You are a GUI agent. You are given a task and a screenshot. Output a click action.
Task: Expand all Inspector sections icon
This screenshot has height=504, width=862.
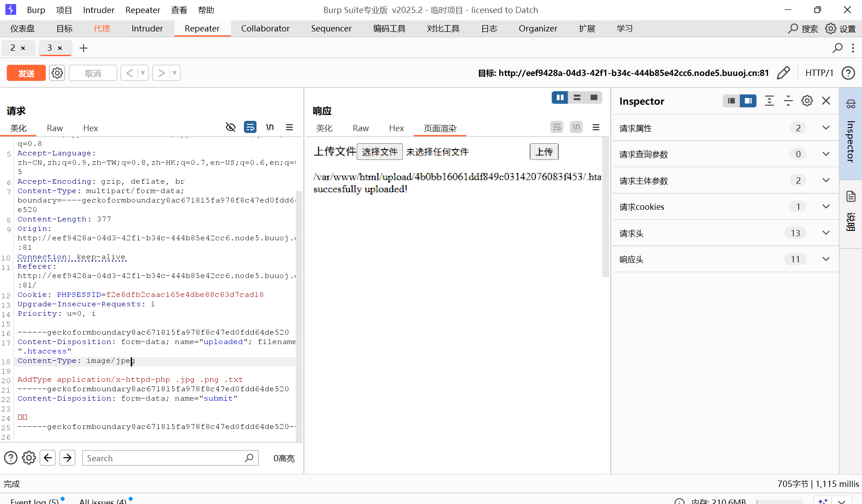click(769, 101)
